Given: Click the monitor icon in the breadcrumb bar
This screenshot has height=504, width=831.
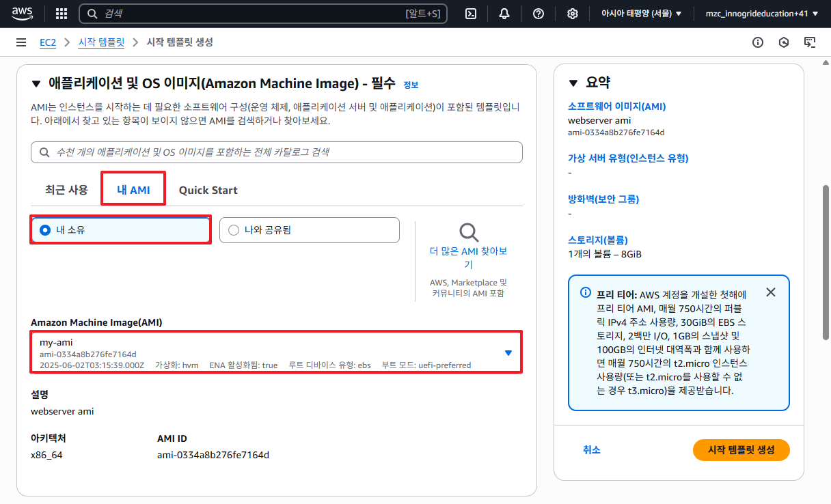Looking at the screenshot, I should point(810,42).
